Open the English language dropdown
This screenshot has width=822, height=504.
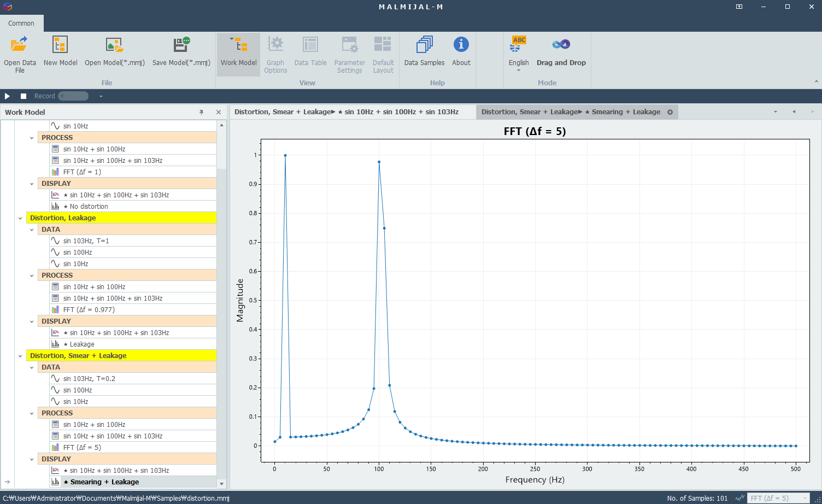click(519, 54)
